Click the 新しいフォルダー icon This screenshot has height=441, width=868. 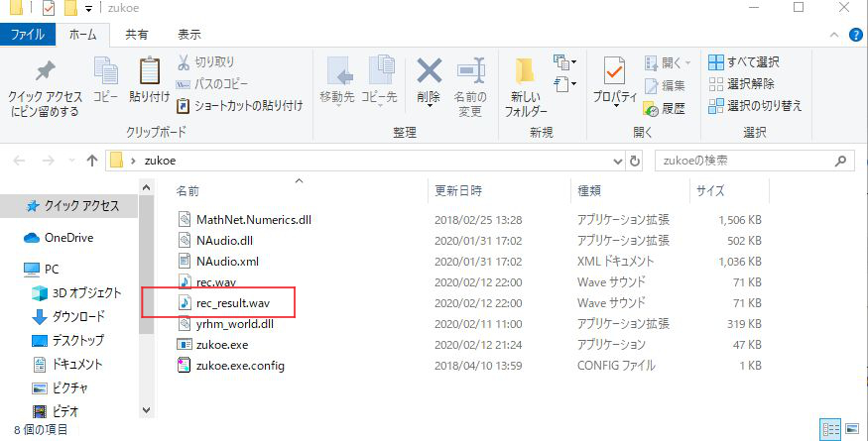tap(526, 72)
